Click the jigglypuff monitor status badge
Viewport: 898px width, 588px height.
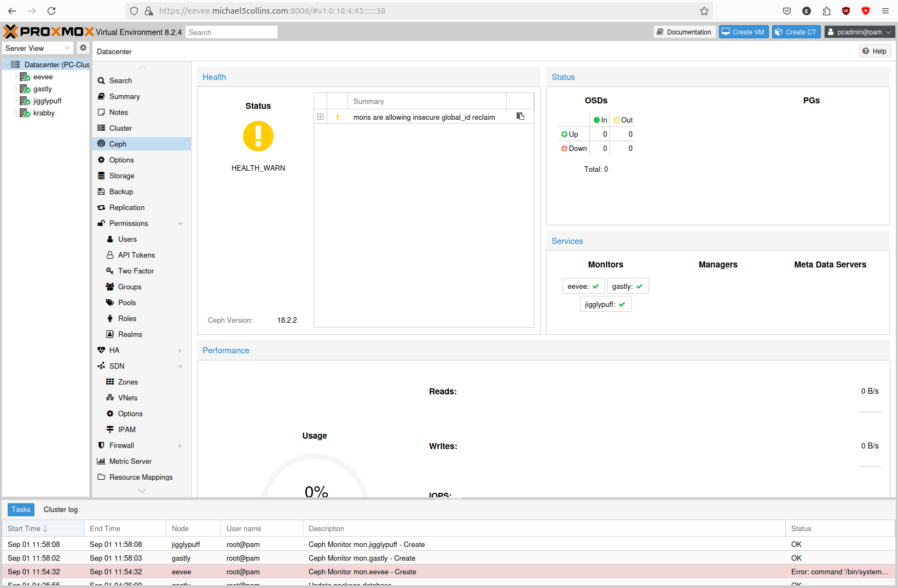pos(605,304)
